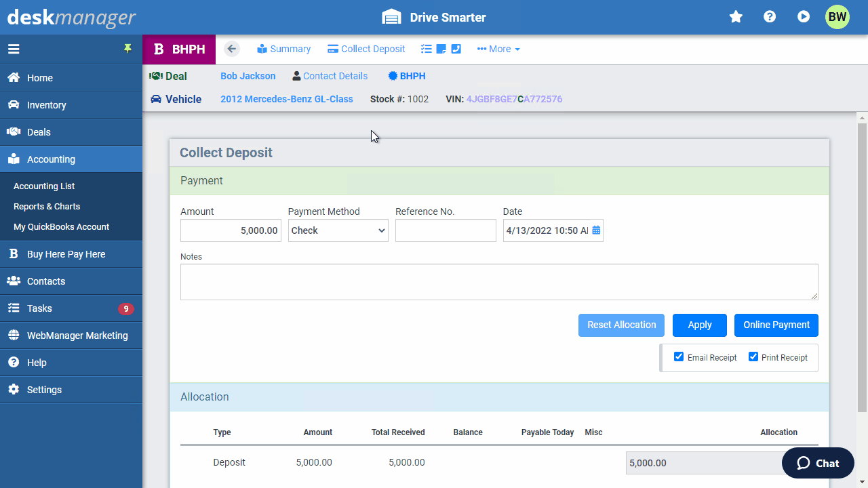Open the calendar icon in the Date field
The width and height of the screenshot is (868, 488).
pyautogui.click(x=595, y=230)
